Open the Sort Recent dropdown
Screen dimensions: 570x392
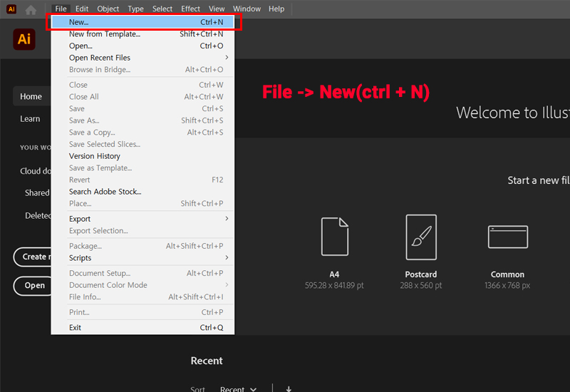238,388
